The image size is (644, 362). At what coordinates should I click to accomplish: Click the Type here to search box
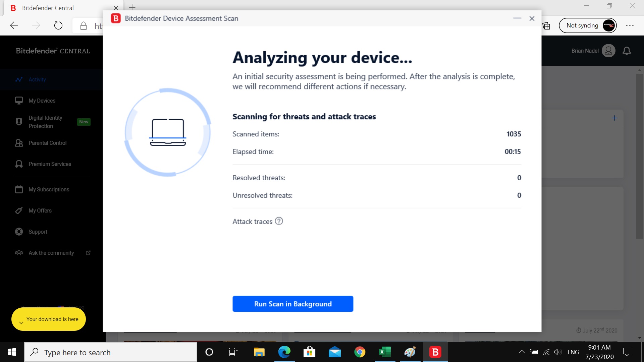[x=111, y=352]
